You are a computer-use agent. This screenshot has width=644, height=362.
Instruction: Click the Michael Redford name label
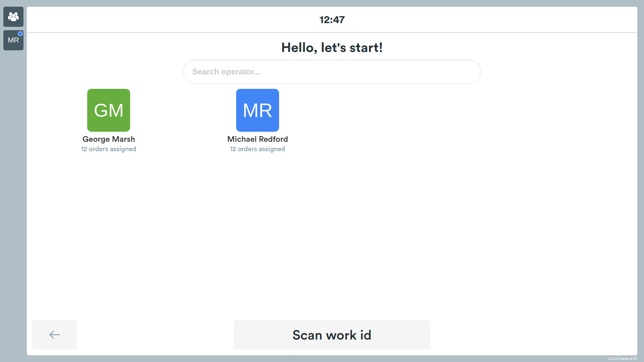258,139
